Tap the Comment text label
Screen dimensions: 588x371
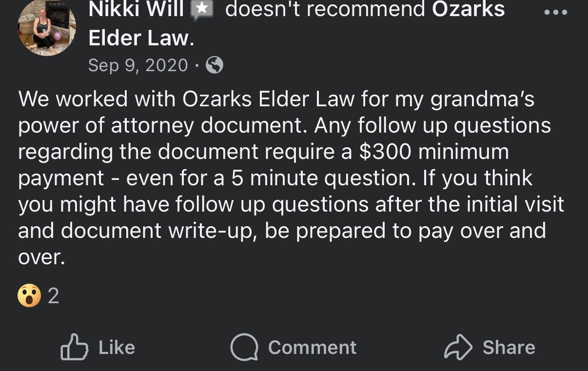click(x=312, y=348)
